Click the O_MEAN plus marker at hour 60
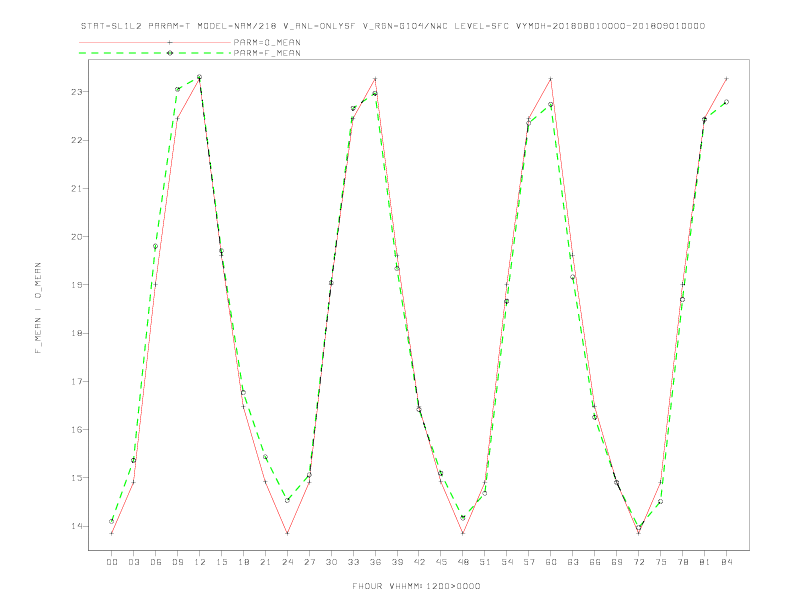 tap(551, 79)
